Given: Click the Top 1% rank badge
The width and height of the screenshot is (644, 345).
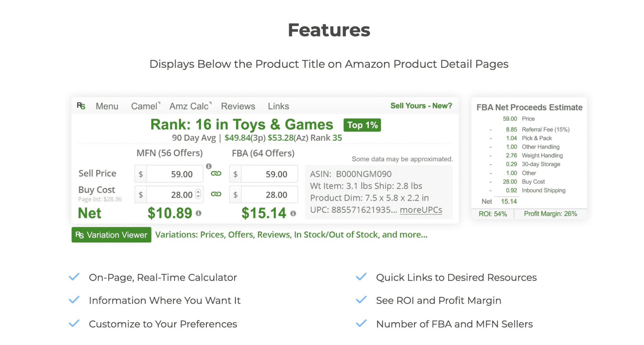Looking at the screenshot, I should [x=362, y=125].
